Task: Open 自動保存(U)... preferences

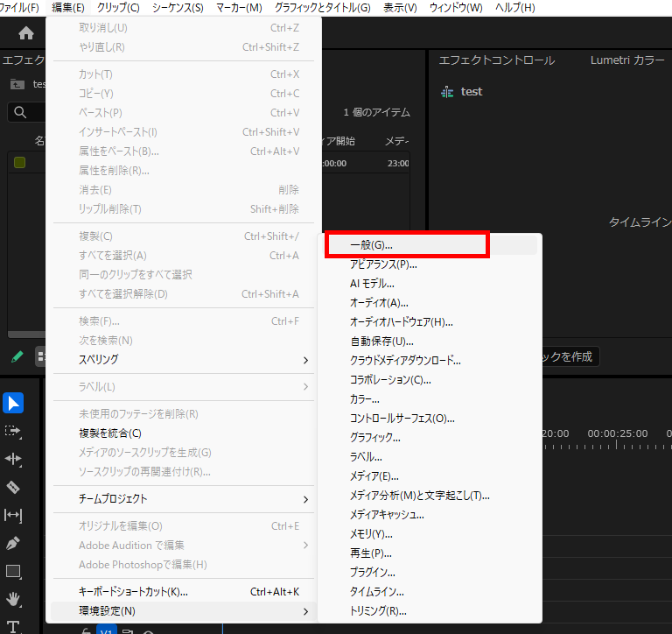Action: pos(430,342)
